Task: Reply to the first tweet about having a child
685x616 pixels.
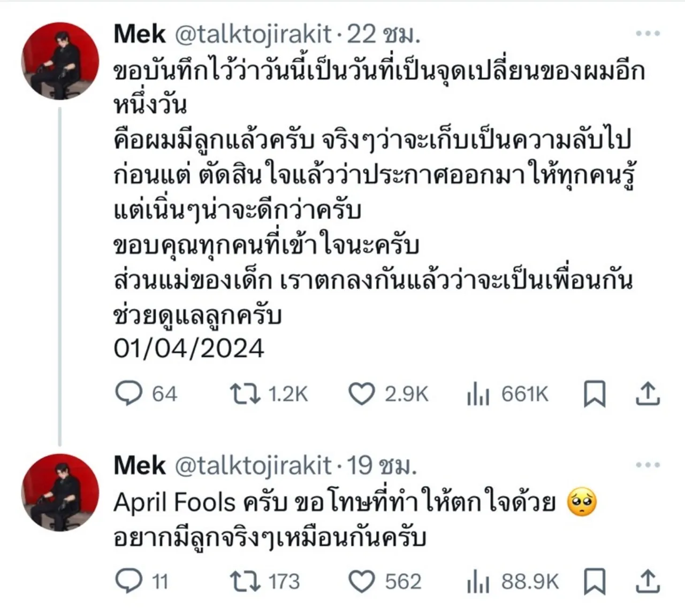Action: [129, 394]
